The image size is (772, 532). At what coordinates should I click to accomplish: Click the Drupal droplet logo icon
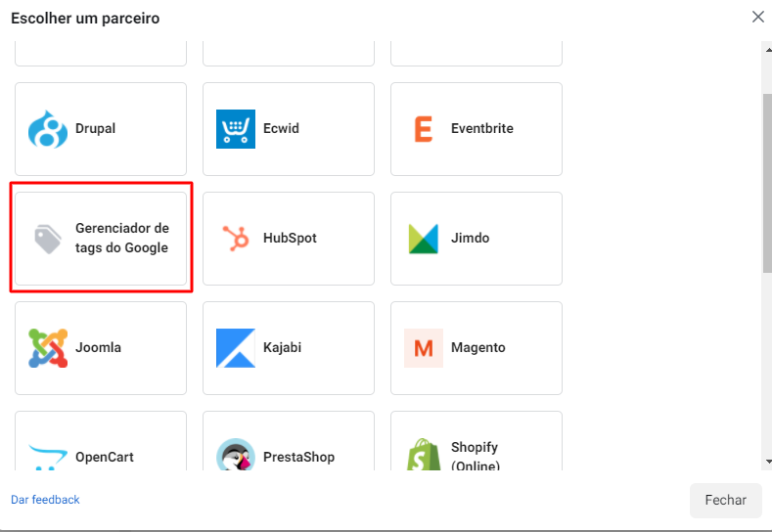click(48, 129)
